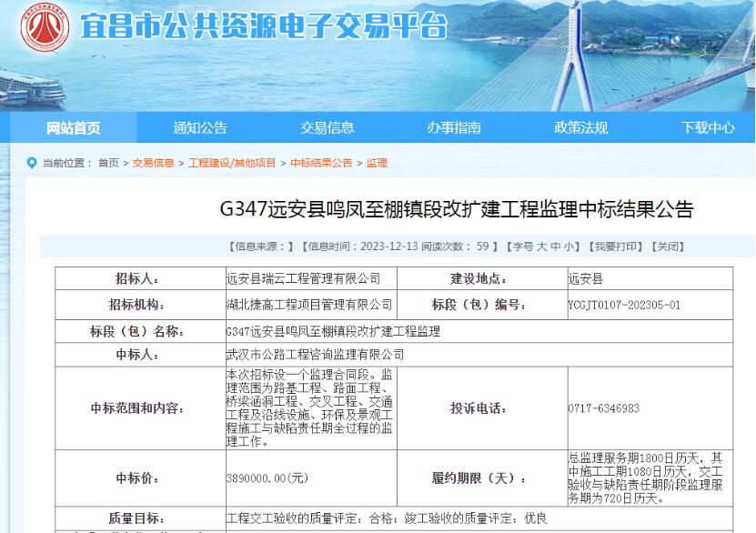Screen dimensions: 756x533
Task: Click 我要打印 to print the page
Action: (x=615, y=246)
